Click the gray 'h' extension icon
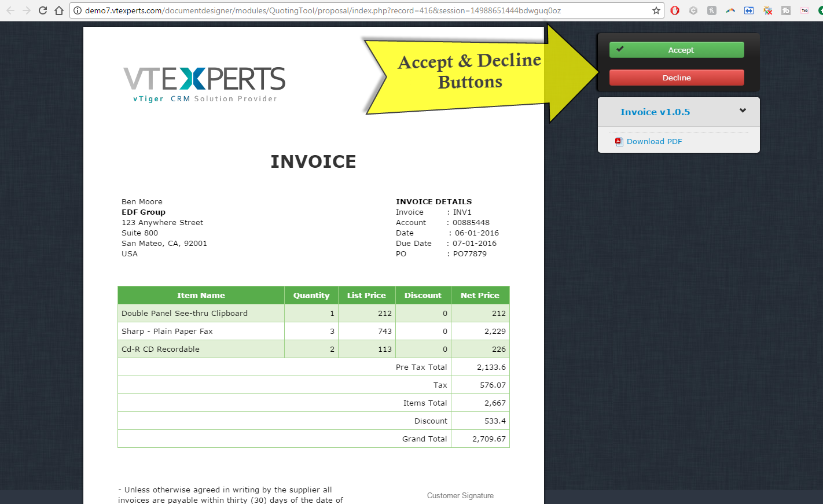This screenshot has height=504, width=823. click(x=712, y=10)
